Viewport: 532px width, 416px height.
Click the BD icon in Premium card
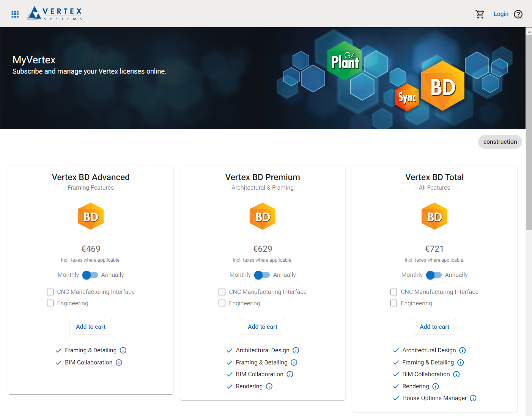(x=263, y=217)
